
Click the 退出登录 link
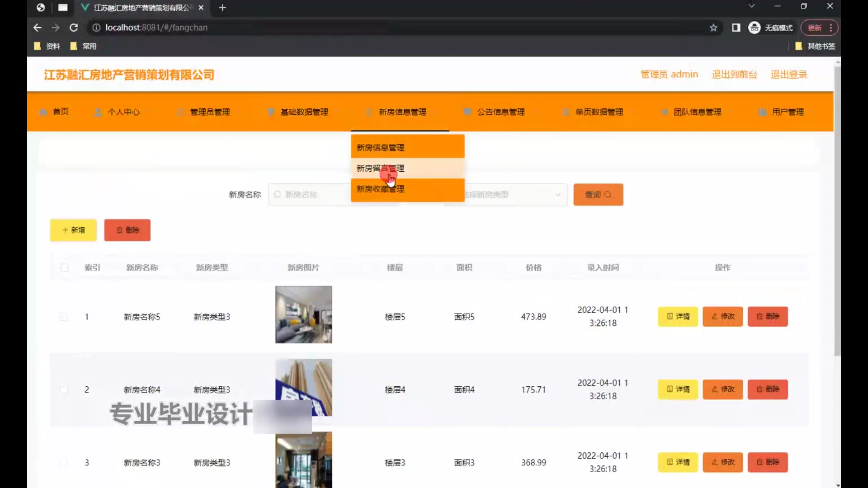pyautogui.click(x=788, y=75)
